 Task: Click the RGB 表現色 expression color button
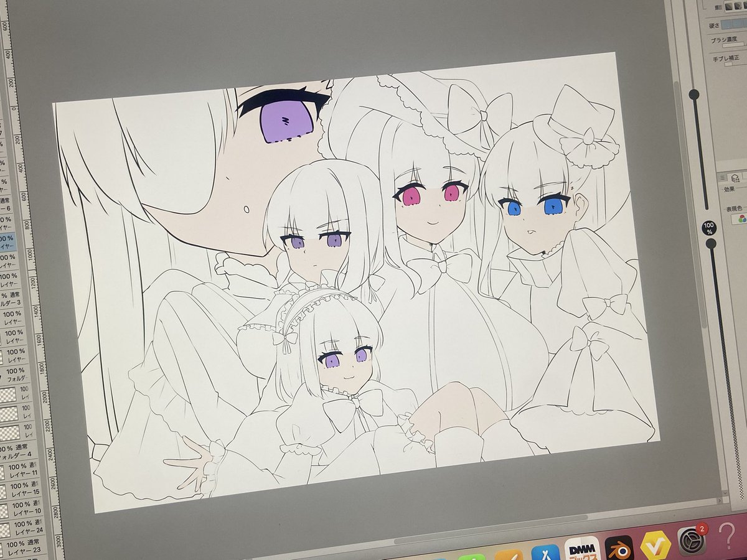point(741,218)
